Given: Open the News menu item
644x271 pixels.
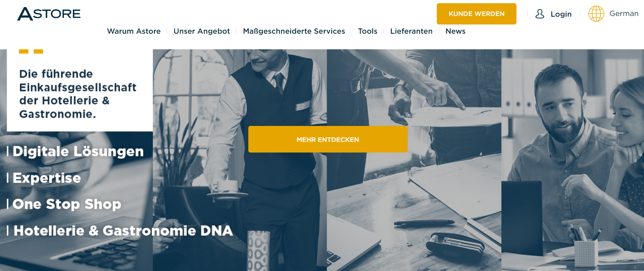Looking at the screenshot, I should [x=456, y=31].
